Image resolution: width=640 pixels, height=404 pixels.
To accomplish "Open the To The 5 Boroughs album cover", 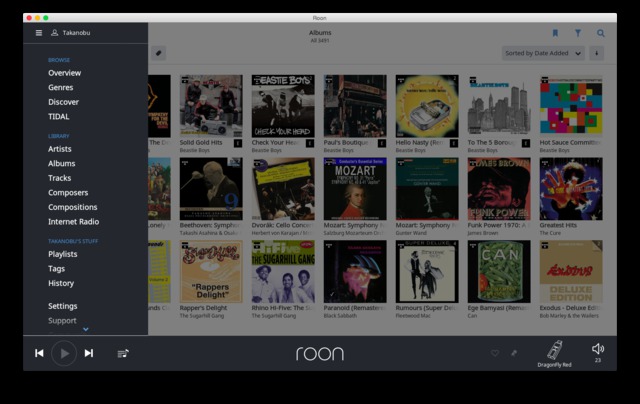I will (x=499, y=106).
